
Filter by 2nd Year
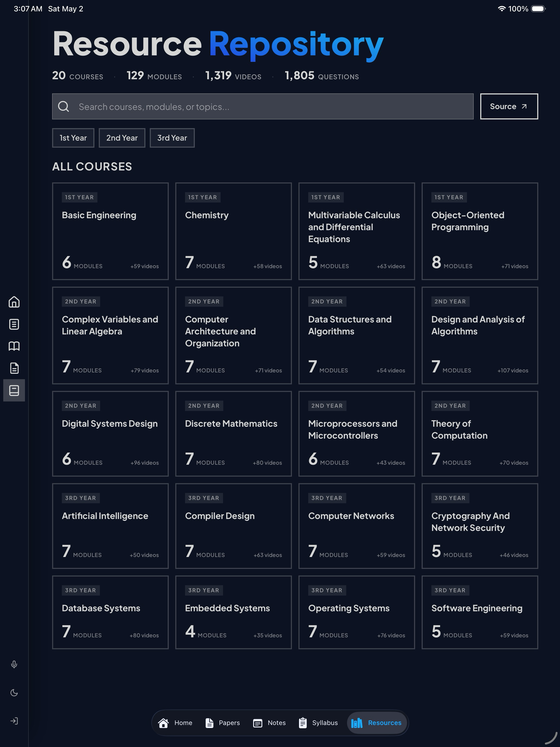(x=122, y=138)
